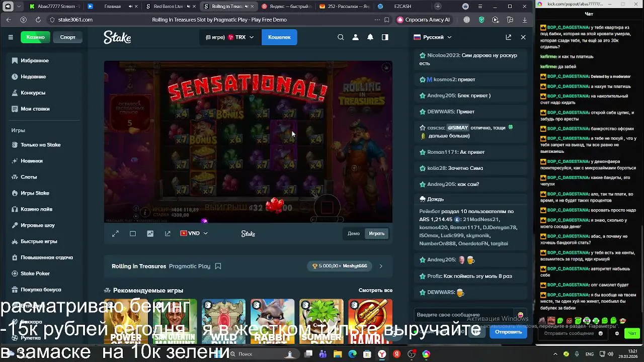Open game in pop-out window
This screenshot has height=362, width=644.
[x=168, y=233]
